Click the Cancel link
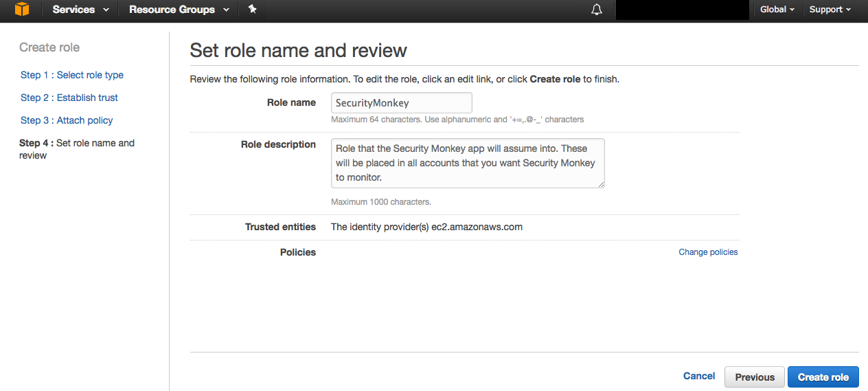Image resolution: width=868 pixels, height=391 pixels. pyautogui.click(x=699, y=376)
